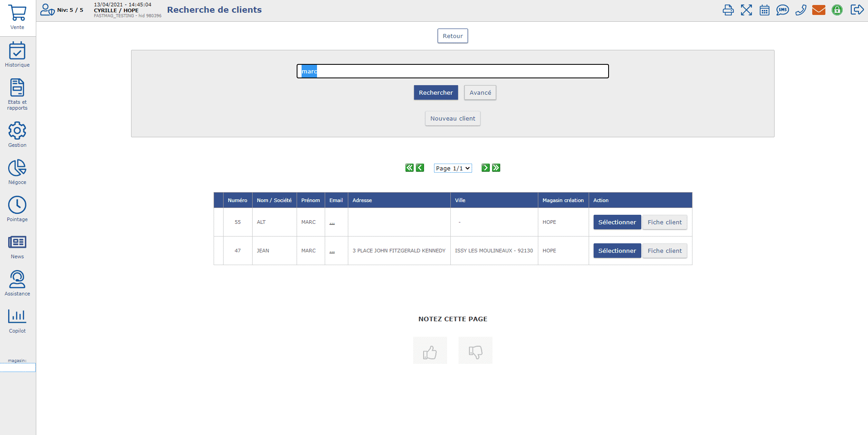Select client ALT MARC number 55
Image resolution: width=868 pixels, height=435 pixels.
[x=617, y=222]
